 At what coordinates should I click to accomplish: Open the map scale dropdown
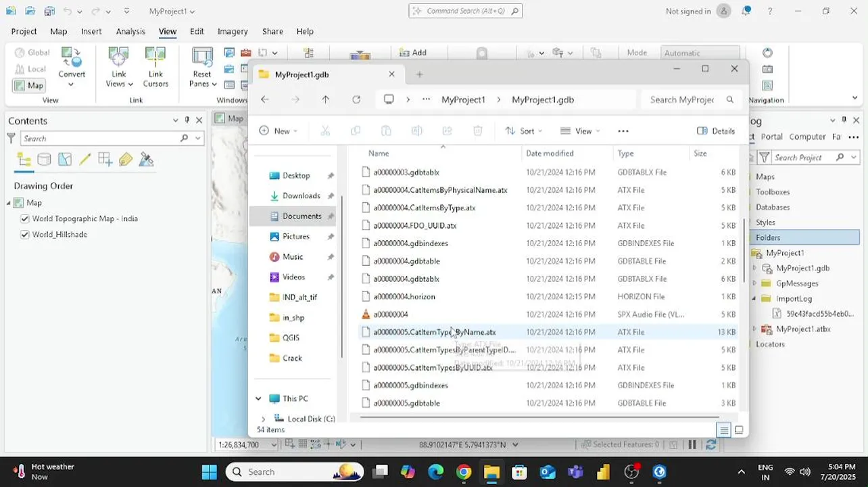[273, 444]
